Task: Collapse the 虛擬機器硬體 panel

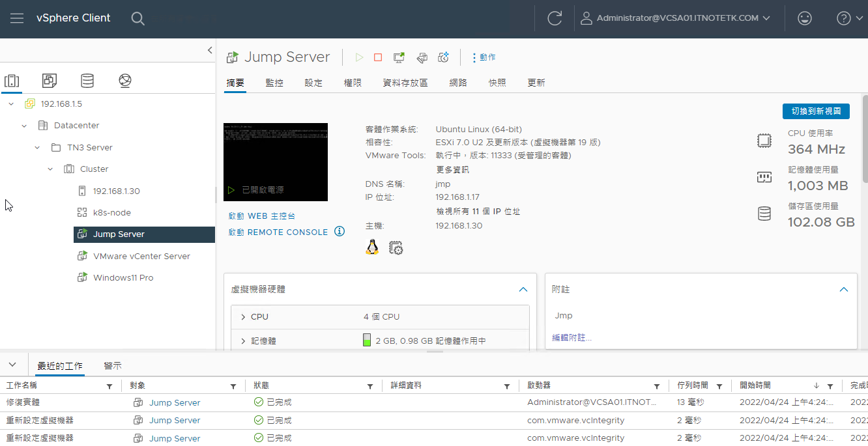Action: click(523, 289)
